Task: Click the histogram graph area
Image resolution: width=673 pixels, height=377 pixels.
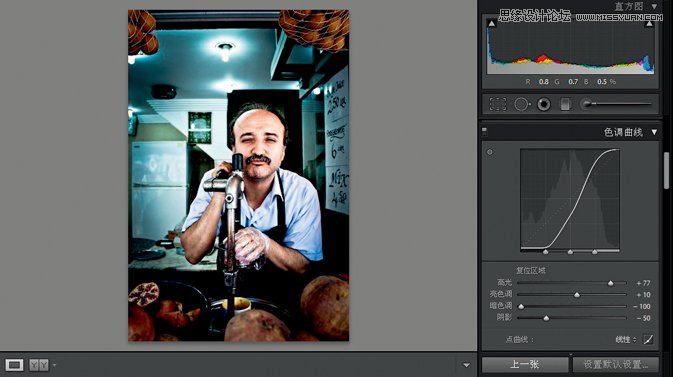Action: pos(570,46)
